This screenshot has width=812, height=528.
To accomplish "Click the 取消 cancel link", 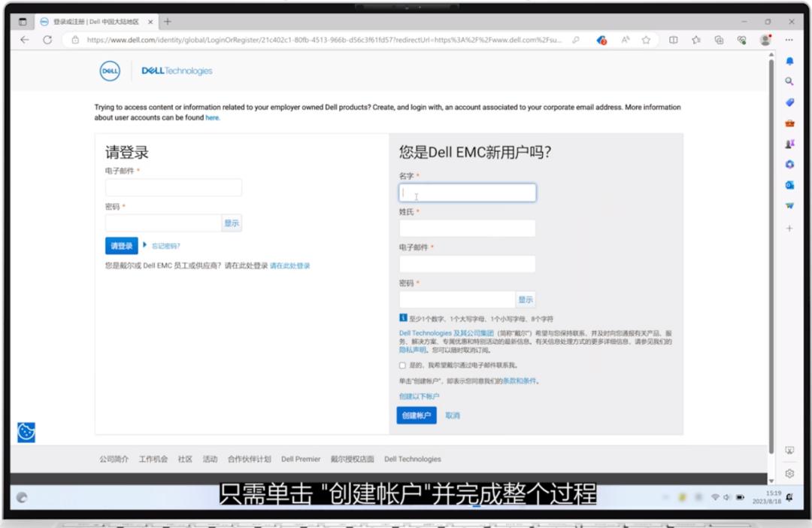I will click(453, 416).
